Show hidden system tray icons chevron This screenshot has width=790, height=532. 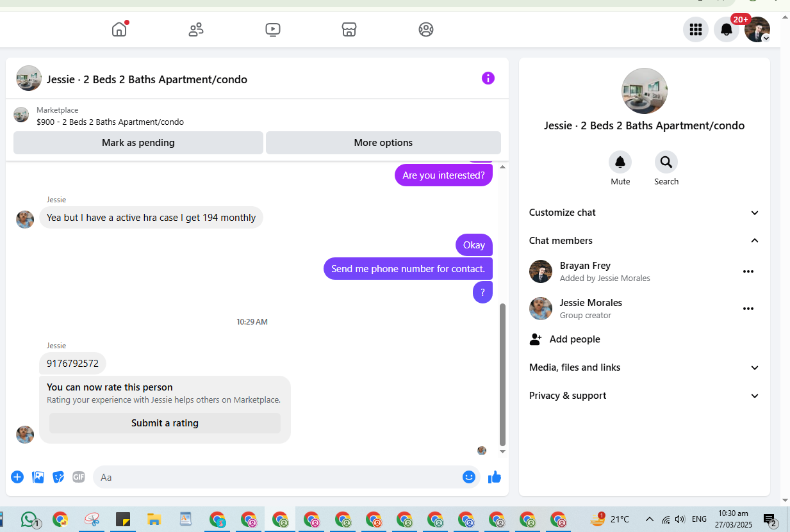pos(649,519)
